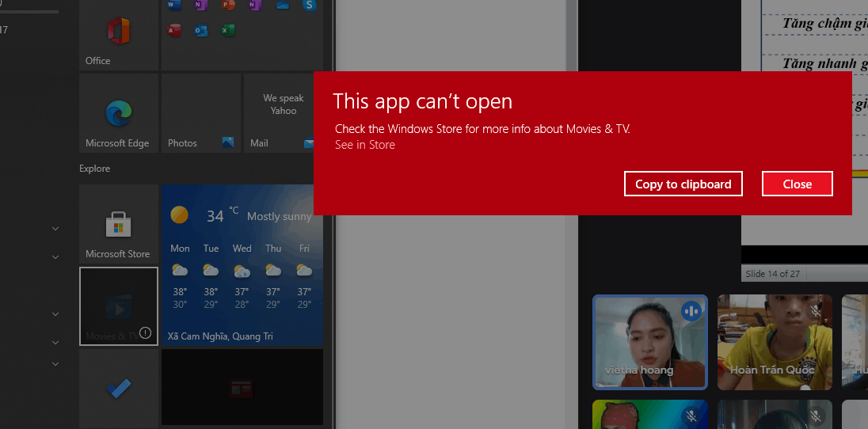Launch Access from the Office apps group
This screenshot has height=429, width=868.
173,30
